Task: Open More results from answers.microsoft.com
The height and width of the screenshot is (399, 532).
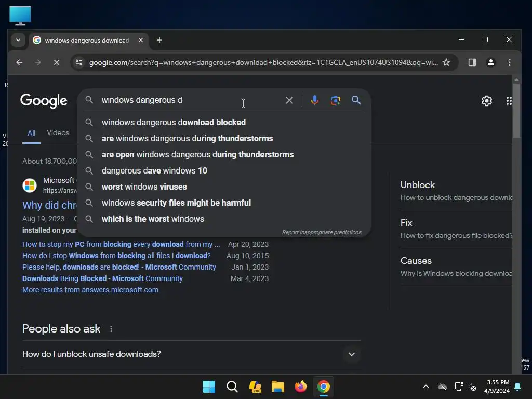Action: (x=90, y=290)
